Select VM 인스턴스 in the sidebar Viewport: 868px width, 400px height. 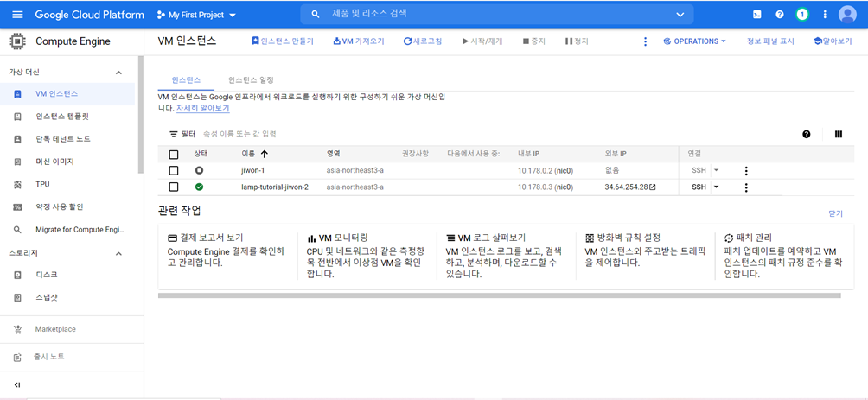(67, 94)
